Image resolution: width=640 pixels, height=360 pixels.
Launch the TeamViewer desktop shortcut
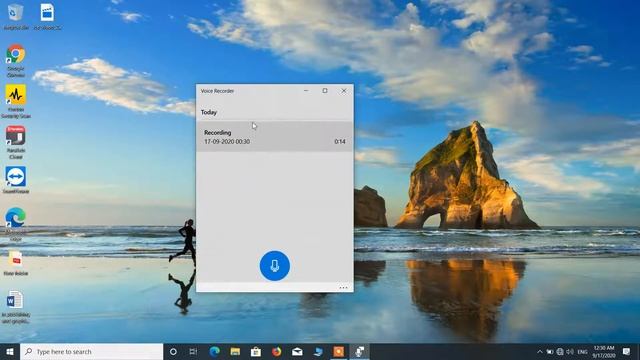[16, 180]
